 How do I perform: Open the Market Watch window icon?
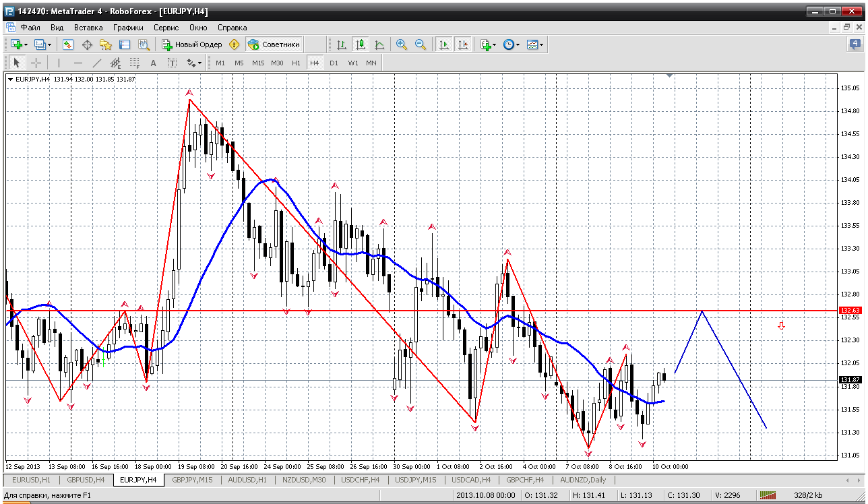tap(68, 44)
